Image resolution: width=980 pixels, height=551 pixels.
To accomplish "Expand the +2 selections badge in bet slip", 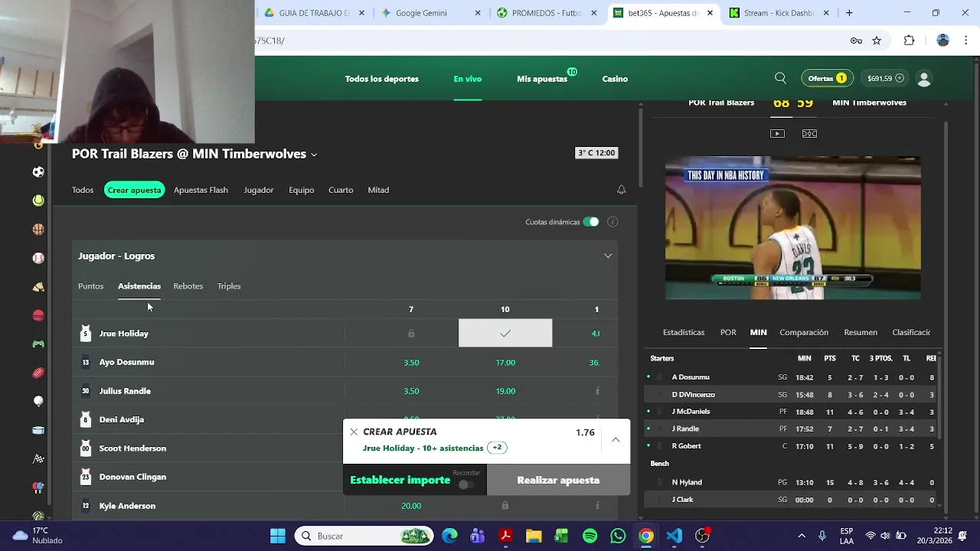I will pos(497,448).
